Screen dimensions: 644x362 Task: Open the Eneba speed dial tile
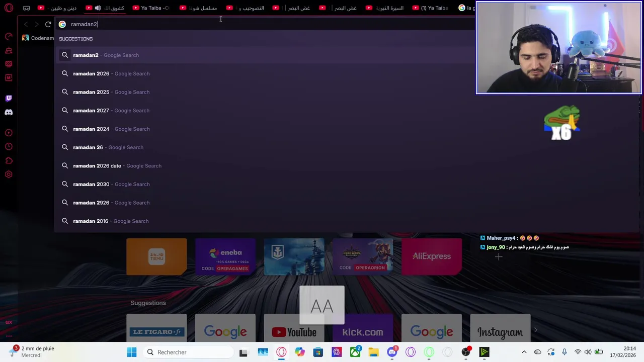225,257
